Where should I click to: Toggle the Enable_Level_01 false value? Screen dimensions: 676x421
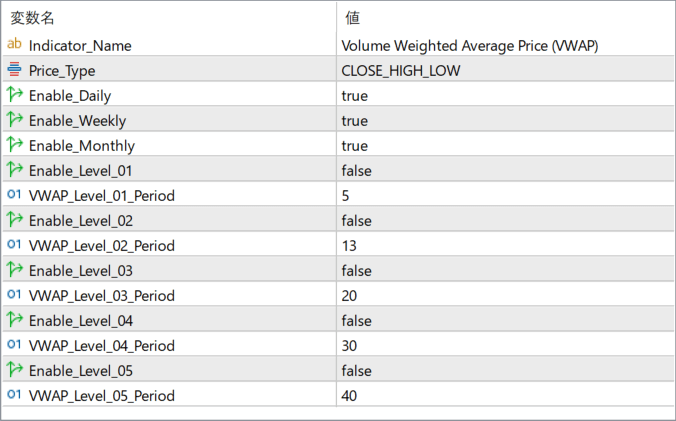(x=356, y=171)
